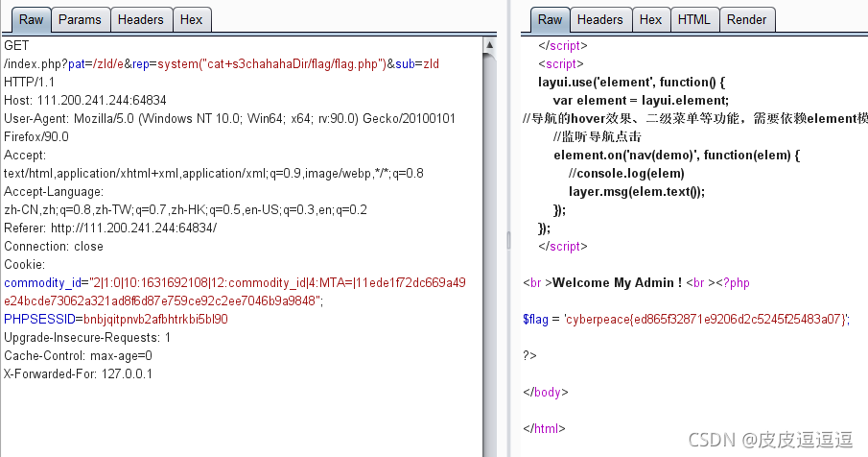Switch to response Raw tab
Viewport: 868px width, 457px height.
pos(550,20)
